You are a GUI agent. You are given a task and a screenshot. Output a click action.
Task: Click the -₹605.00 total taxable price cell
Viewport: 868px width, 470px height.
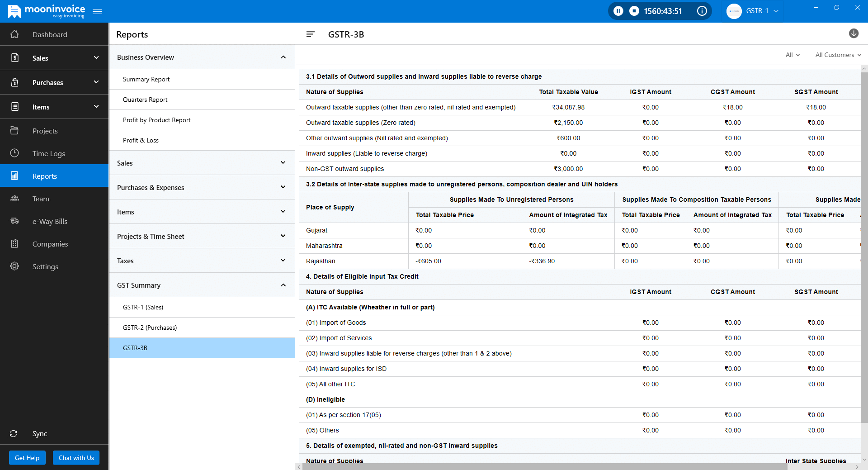(x=428, y=261)
